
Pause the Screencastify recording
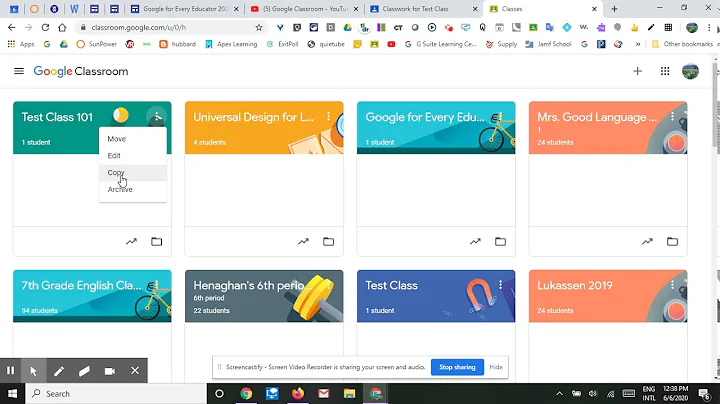tap(10, 370)
